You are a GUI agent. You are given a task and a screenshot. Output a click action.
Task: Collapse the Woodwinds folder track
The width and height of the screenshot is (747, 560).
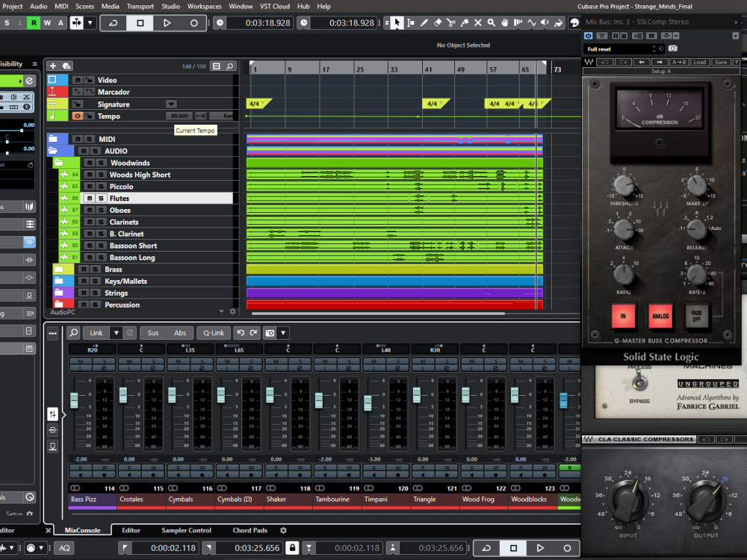(58, 162)
